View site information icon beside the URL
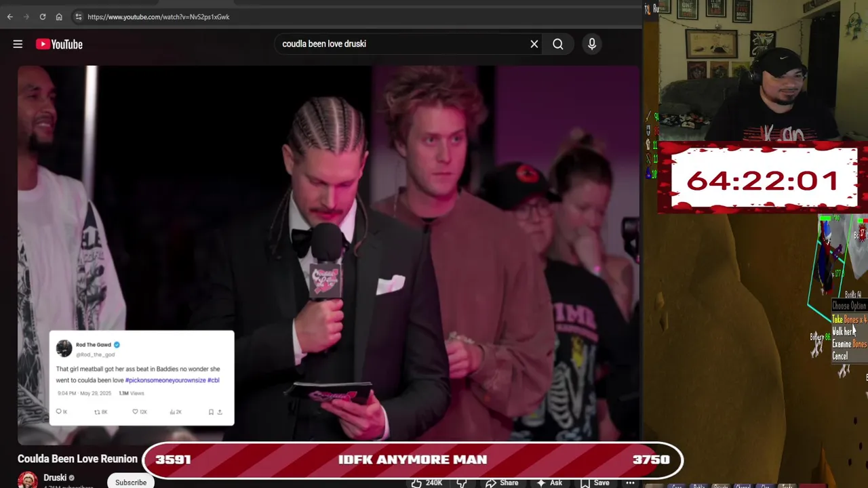The width and height of the screenshot is (868, 488). click(78, 17)
